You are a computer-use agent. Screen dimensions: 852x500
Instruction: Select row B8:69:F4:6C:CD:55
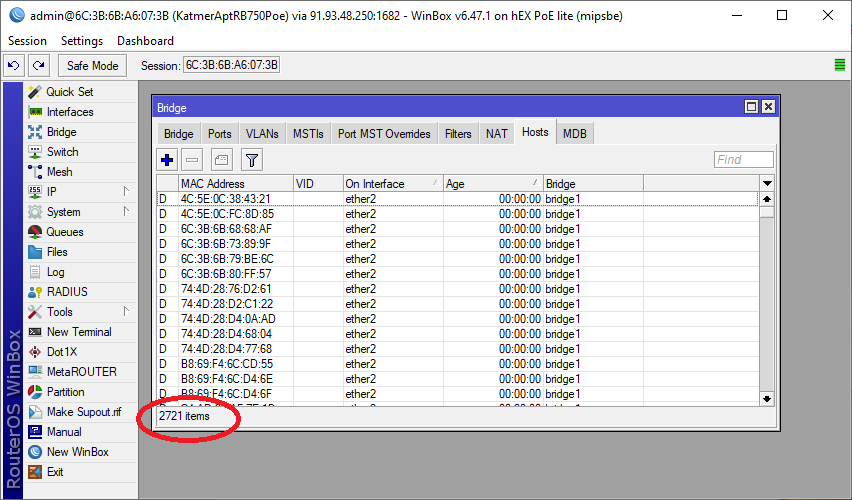pos(458,364)
